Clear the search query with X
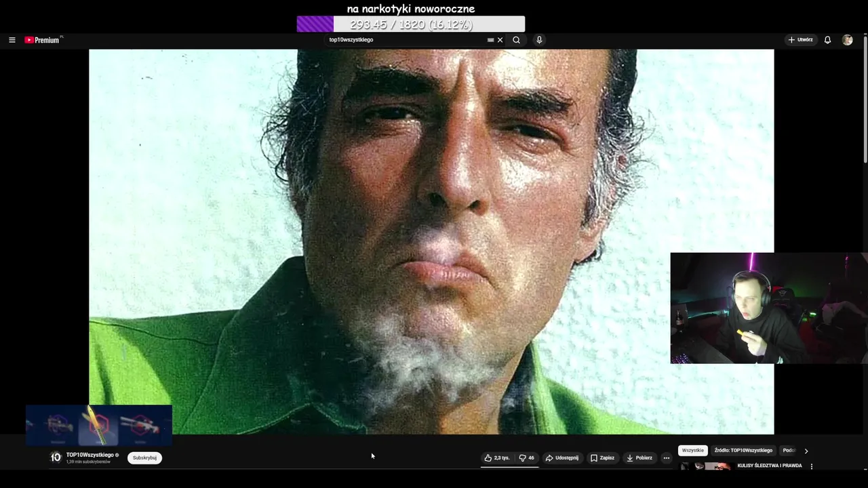This screenshot has width=868, height=488. (500, 40)
